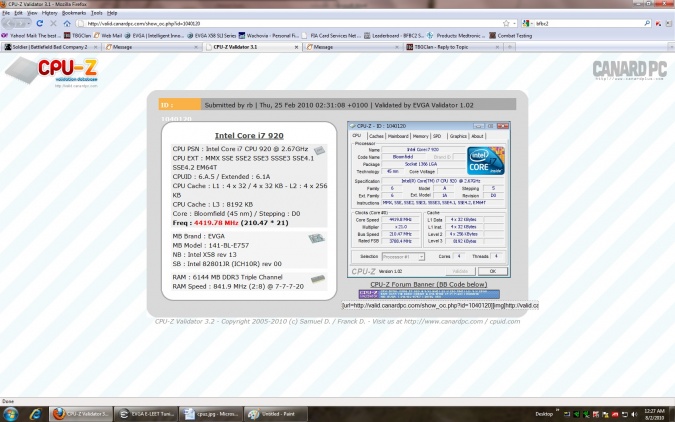The image size is (675, 422).
Task: Click the search magnifier icon
Action: click(x=647, y=23)
